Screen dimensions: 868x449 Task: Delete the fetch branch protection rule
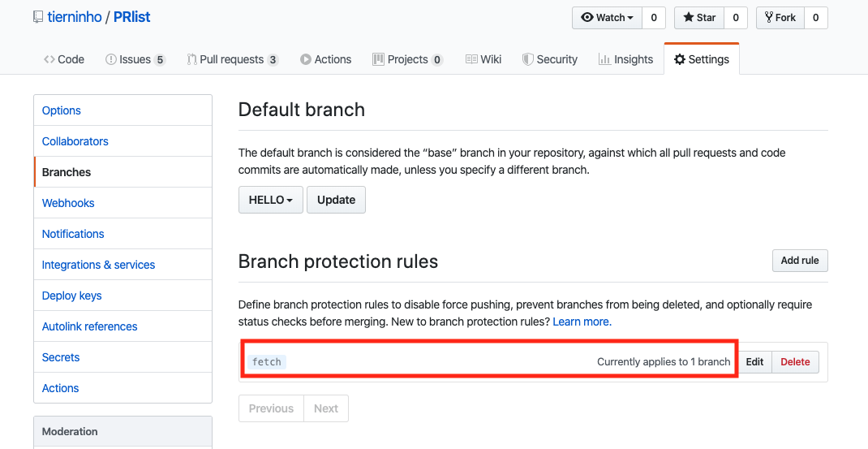[x=795, y=362]
